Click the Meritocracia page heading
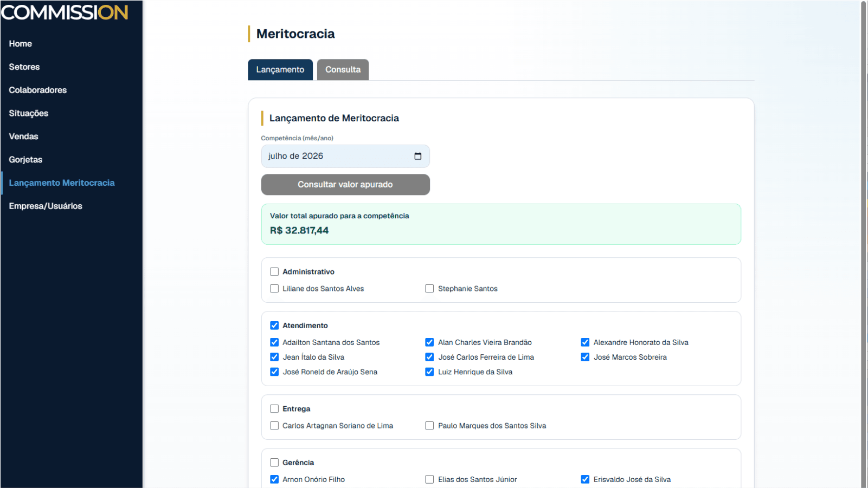The height and width of the screenshot is (488, 868). click(295, 34)
